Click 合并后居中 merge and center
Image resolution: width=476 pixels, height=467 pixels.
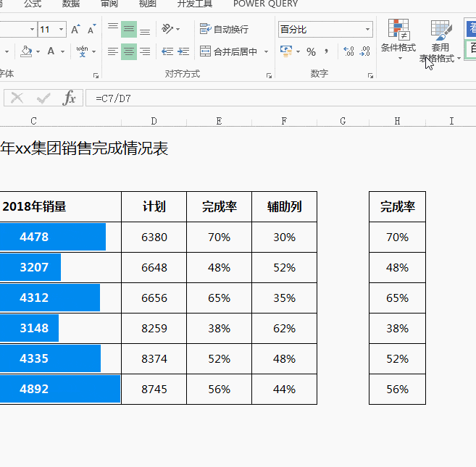[229, 51]
